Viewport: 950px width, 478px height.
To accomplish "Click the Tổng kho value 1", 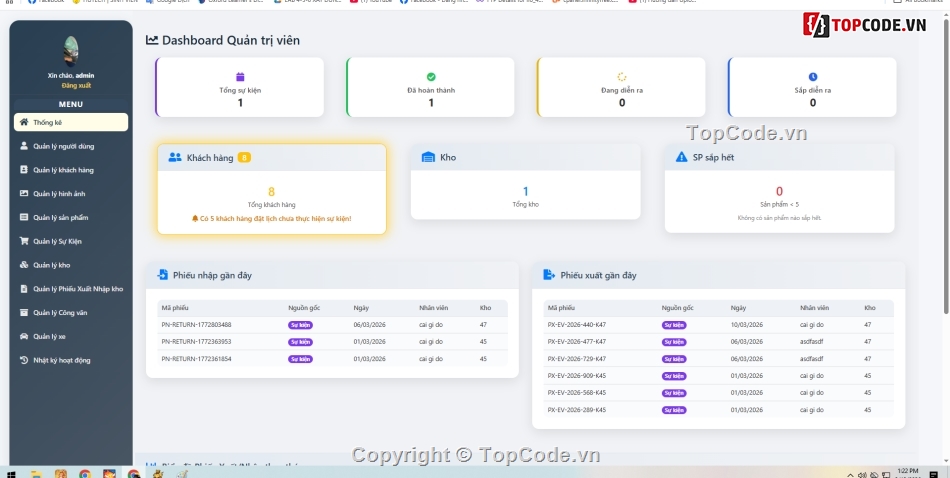I will coord(525,191).
